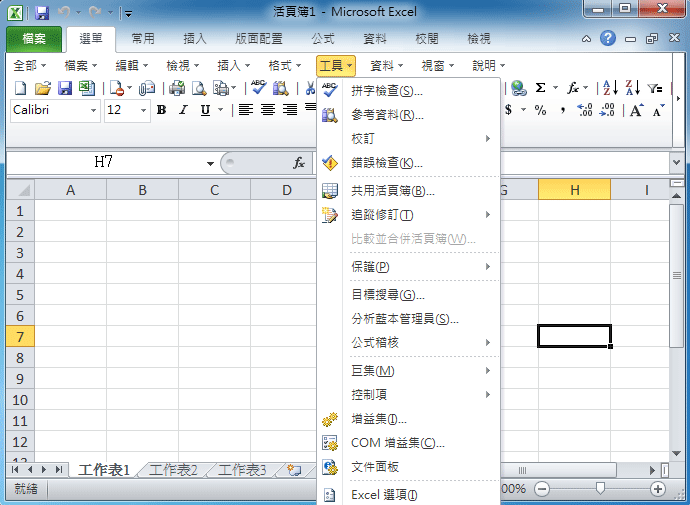Screen dimensions: 690x505
Task: Open the font size 12 dropdown
Action: tap(143, 110)
